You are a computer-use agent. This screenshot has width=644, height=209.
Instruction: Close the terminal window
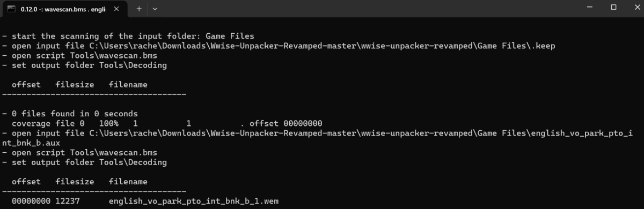coord(635,8)
